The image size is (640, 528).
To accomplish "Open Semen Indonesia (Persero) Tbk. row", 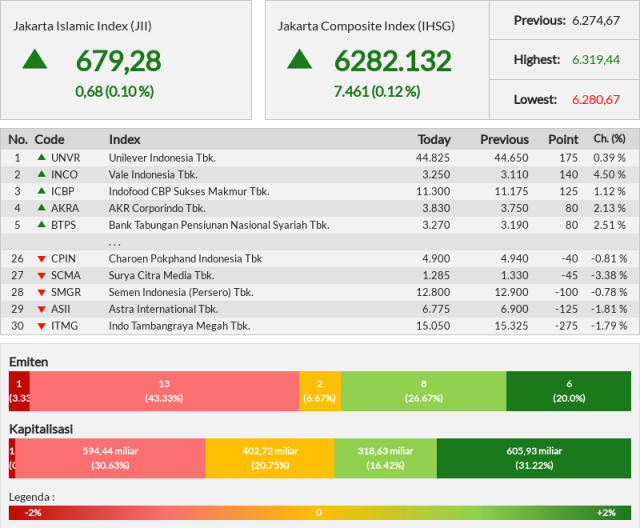I will 181,292.
